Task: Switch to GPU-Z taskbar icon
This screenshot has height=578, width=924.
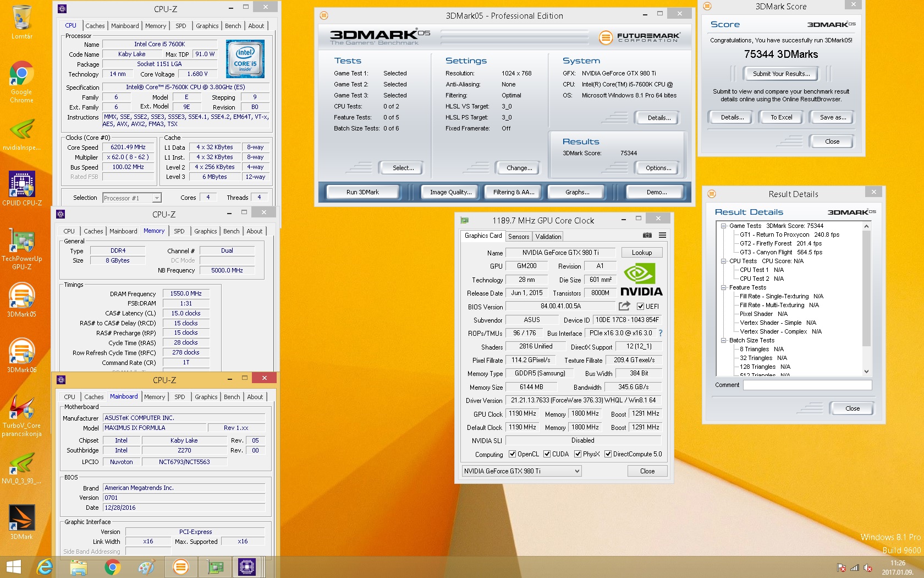Action: [x=215, y=567]
